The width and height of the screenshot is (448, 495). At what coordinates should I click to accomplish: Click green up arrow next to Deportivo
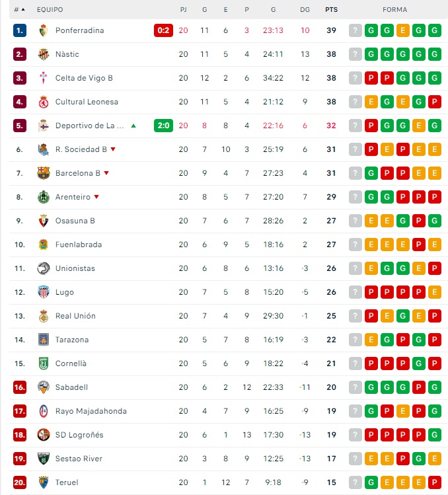coord(133,126)
